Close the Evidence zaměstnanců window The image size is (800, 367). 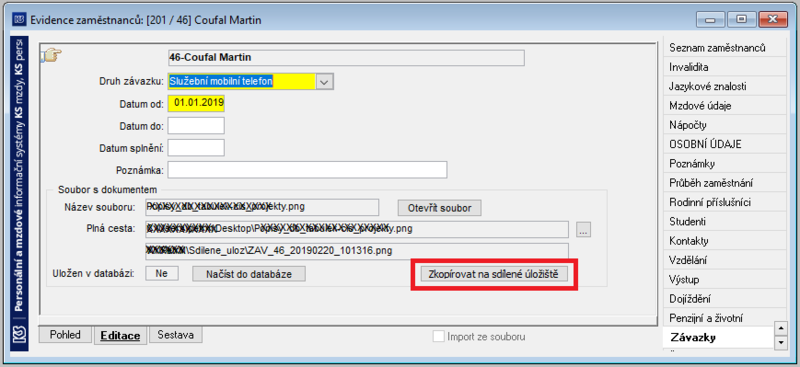[x=773, y=20]
